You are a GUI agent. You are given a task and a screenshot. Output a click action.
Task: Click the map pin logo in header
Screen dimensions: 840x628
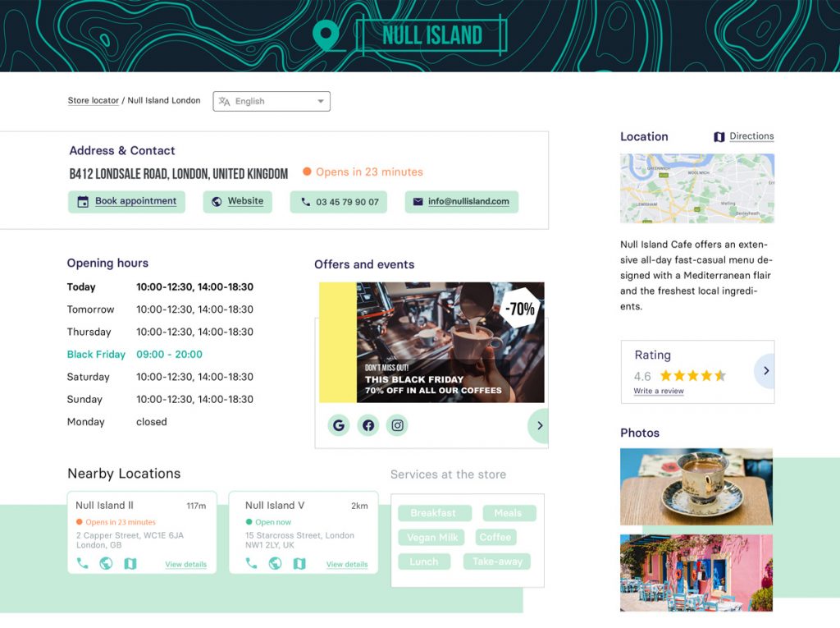326,35
